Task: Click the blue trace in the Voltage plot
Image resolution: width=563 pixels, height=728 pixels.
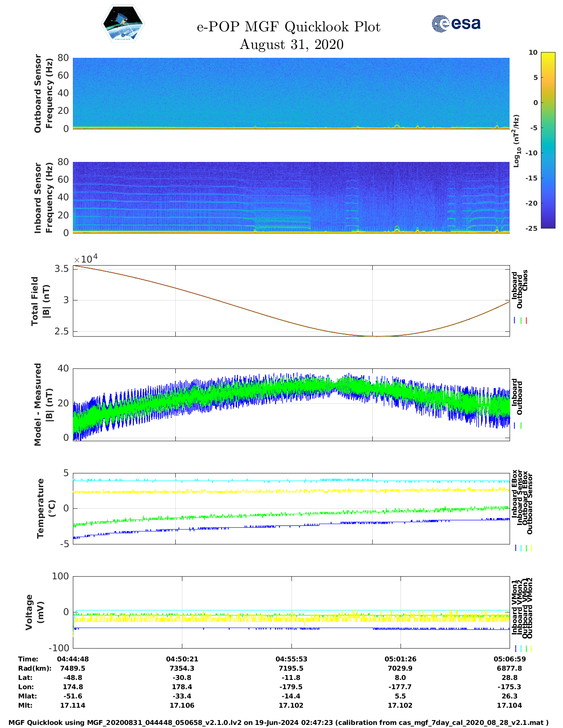Action: pyautogui.click(x=265, y=628)
